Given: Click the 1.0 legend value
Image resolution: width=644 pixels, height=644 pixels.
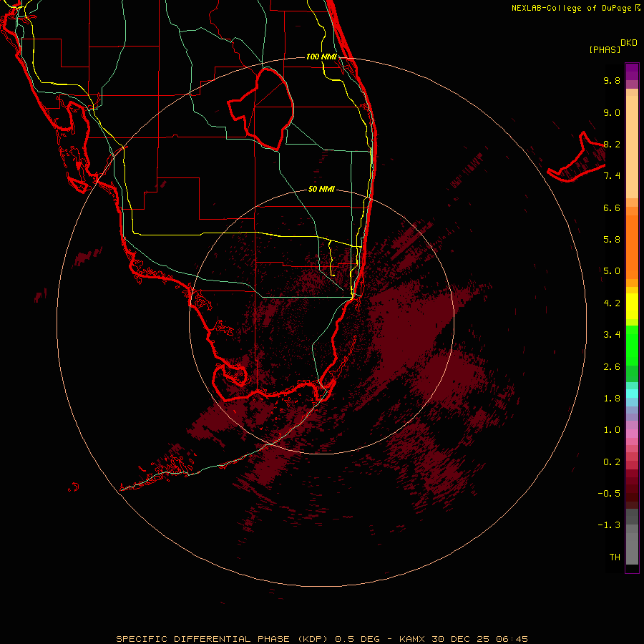Looking at the screenshot, I should coord(612,430).
